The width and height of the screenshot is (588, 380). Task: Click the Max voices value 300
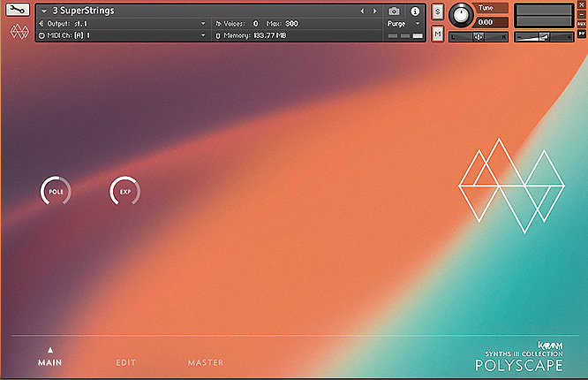click(291, 24)
